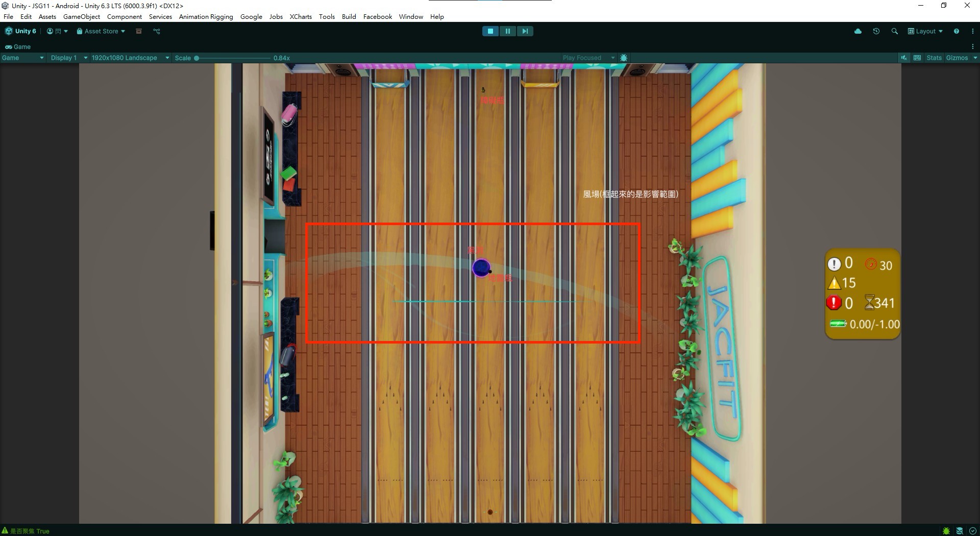The image size is (980, 536).
Task: Click the status bar debug mode bug icon
Action: click(946, 531)
